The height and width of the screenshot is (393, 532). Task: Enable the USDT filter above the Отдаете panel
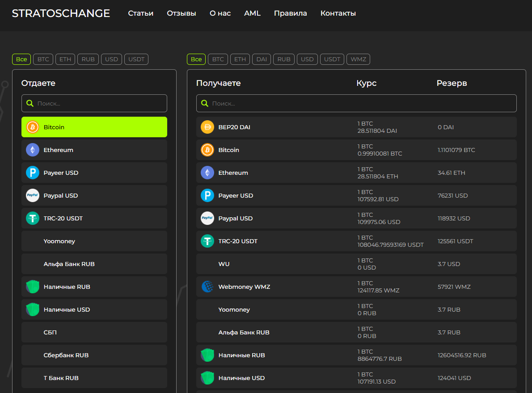tap(136, 59)
